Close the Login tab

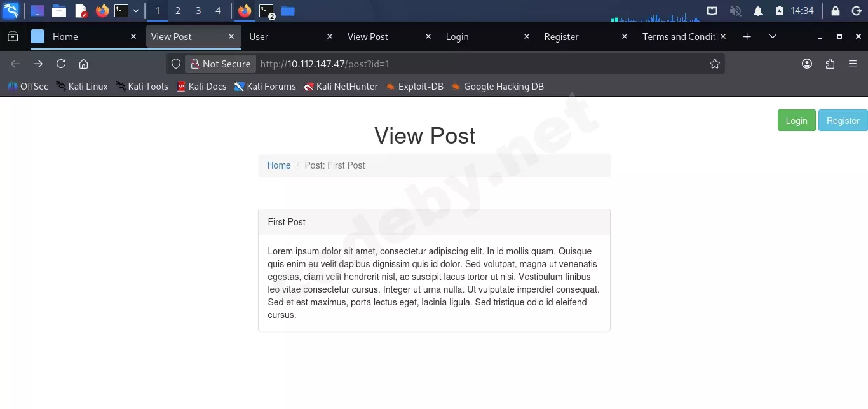click(x=527, y=37)
